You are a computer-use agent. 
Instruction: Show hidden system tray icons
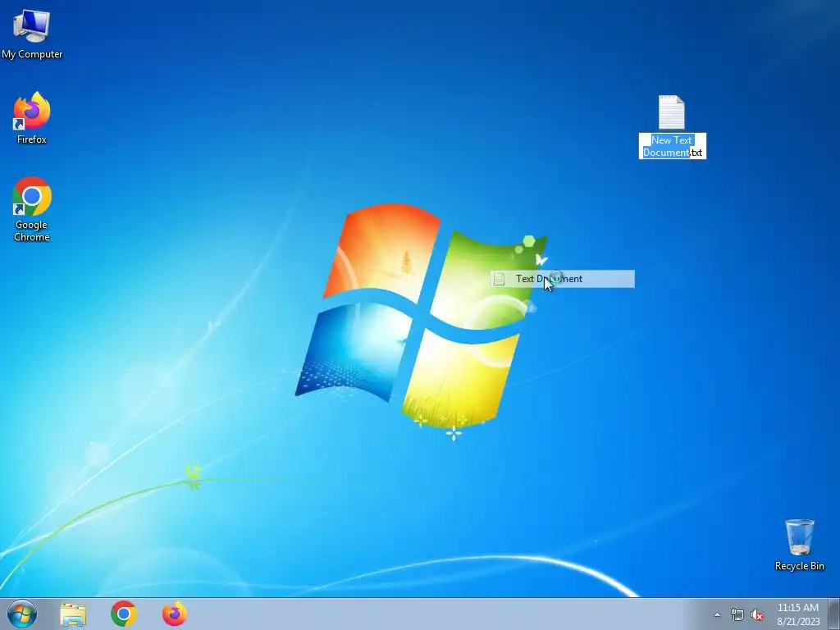pos(717,614)
